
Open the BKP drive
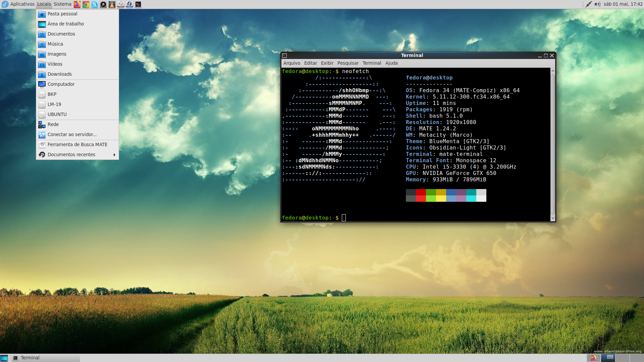77,94
